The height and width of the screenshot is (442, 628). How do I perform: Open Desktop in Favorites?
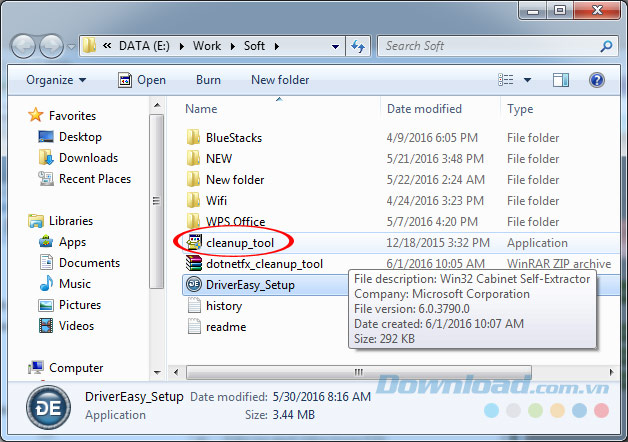70,137
